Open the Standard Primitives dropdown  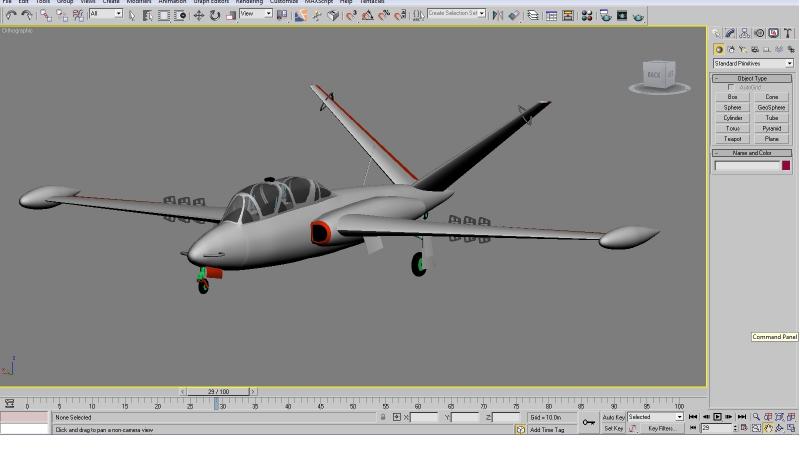[x=753, y=64]
